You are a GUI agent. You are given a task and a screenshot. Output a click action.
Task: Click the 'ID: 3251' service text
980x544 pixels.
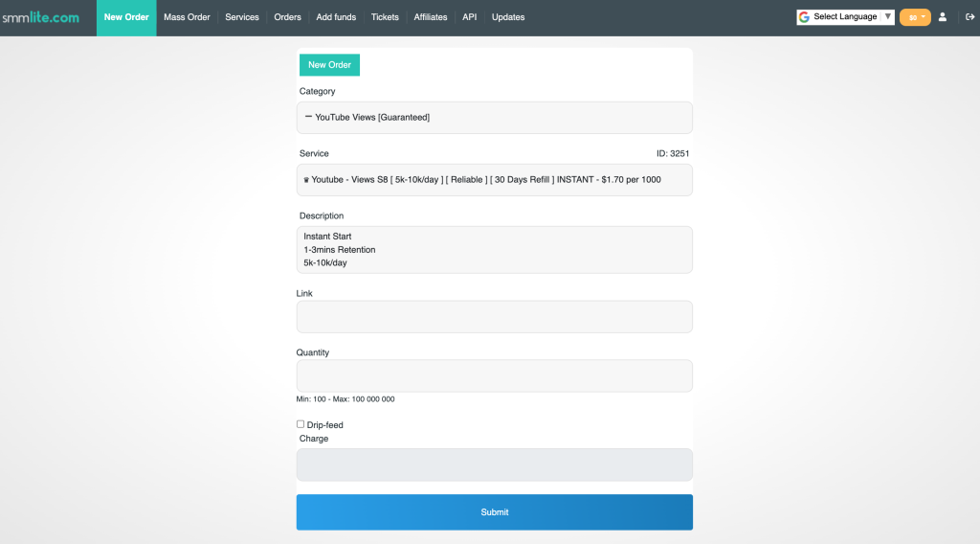673,153
